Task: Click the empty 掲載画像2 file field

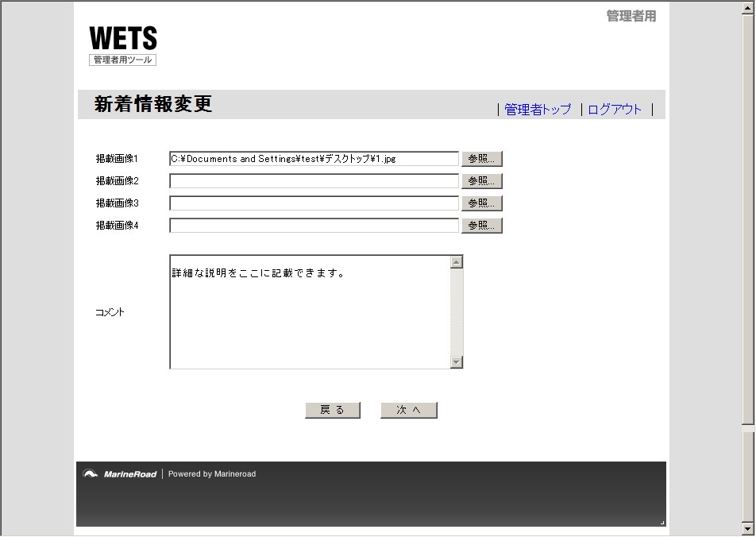Action: (x=314, y=181)
